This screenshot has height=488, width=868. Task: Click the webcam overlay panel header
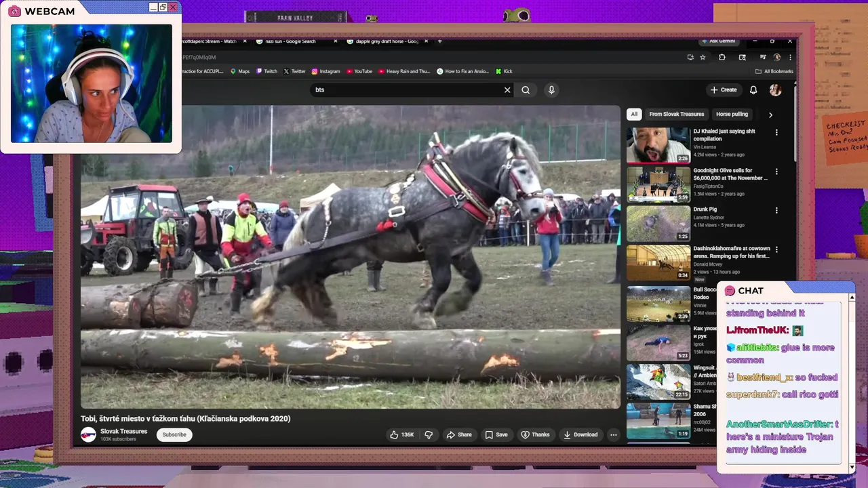pos(91,10)
